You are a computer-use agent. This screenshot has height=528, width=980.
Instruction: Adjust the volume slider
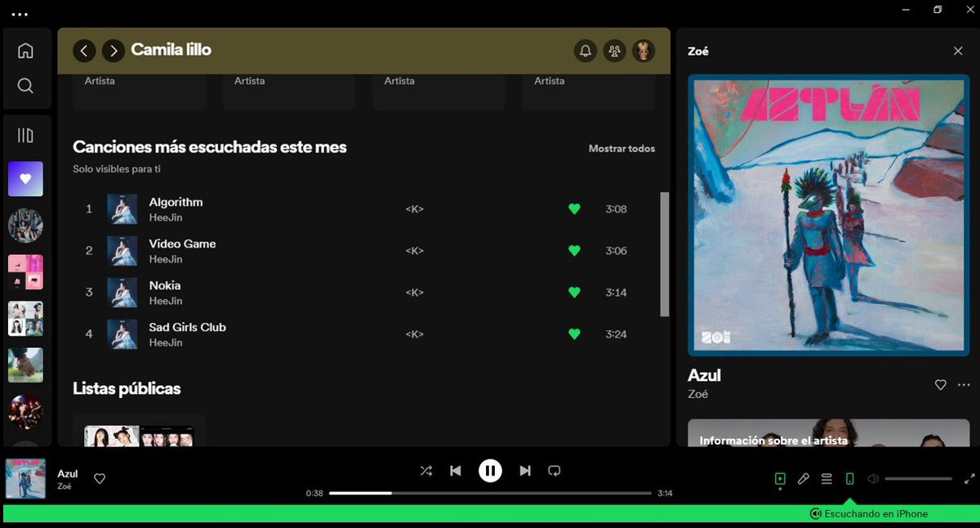click(x=919, y=479)
